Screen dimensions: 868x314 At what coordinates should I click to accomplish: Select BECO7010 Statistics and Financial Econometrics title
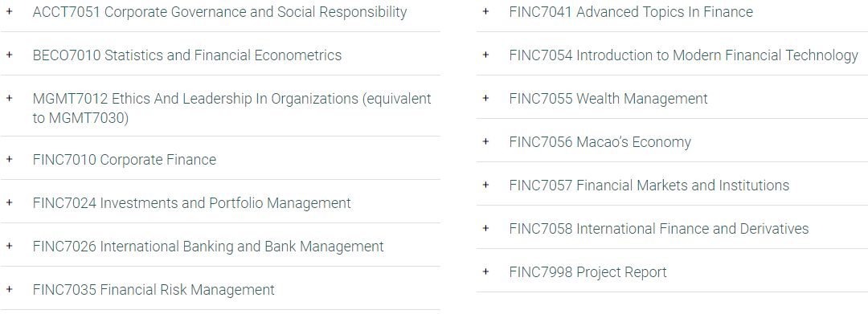[x=187, y=55]
